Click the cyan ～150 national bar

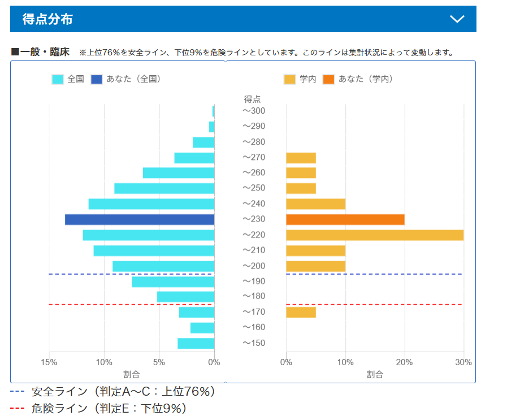click(196, 343)
